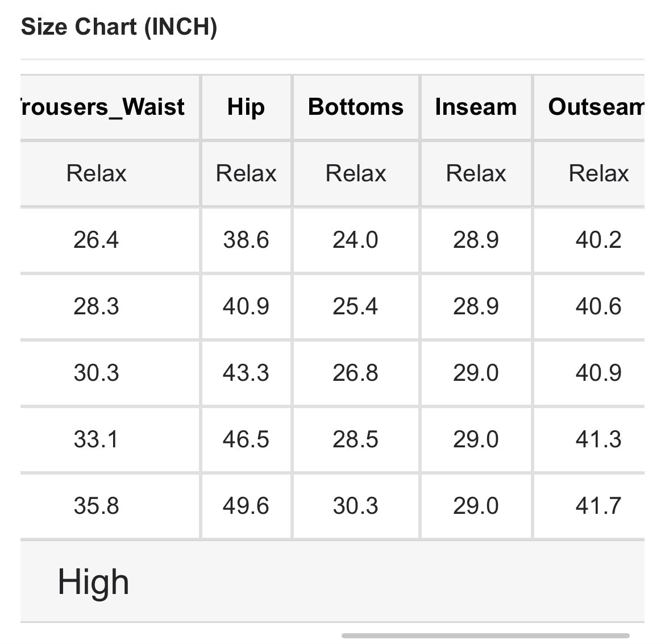
Task: Click the Outseam column header
Action: tap(596, 107)
